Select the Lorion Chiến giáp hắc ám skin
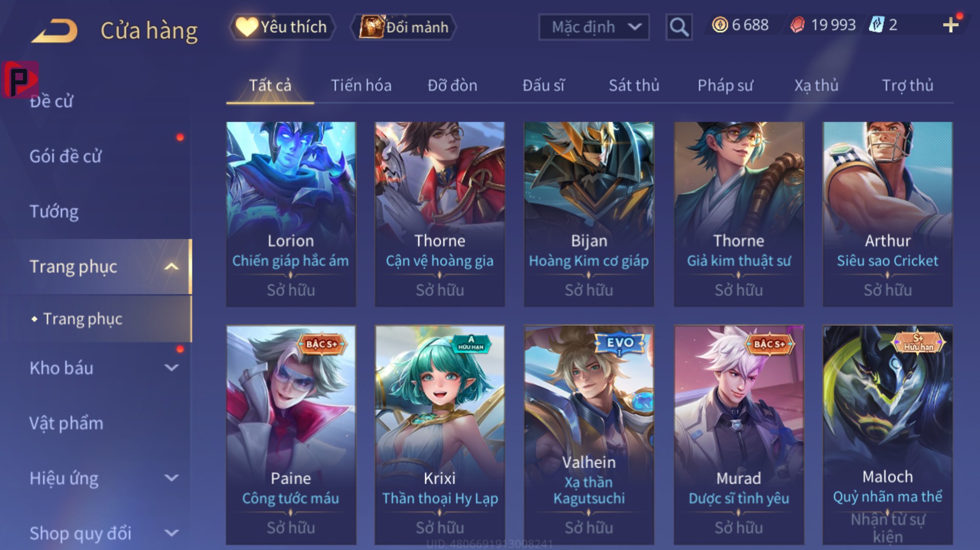Viewport: 980px width, 550px height. click(x=291, y=214)
